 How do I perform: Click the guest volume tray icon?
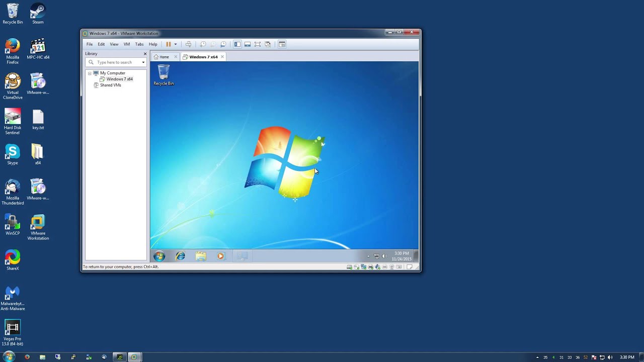[x=384, y=256]
